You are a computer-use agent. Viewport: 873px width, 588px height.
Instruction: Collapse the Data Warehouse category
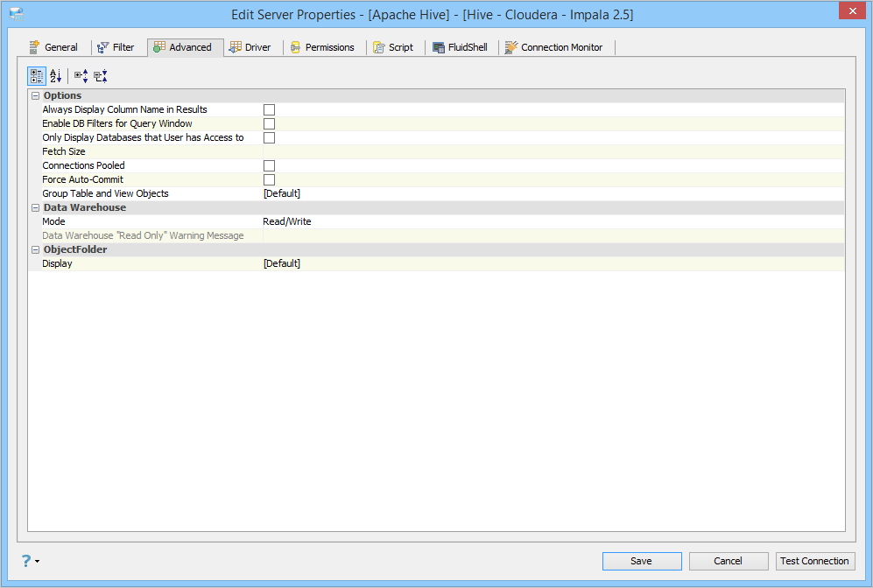click(35, 207)
